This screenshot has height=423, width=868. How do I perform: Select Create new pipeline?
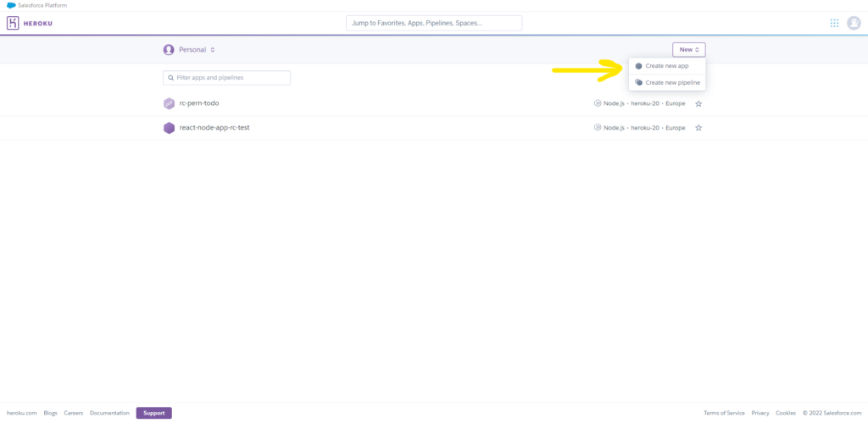coord(667,82)
